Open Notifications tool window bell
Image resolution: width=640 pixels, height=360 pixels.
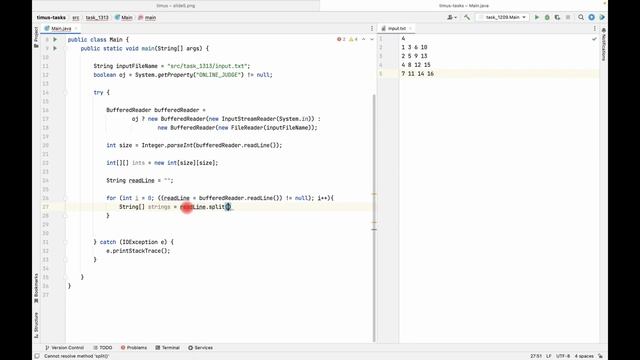604,44
